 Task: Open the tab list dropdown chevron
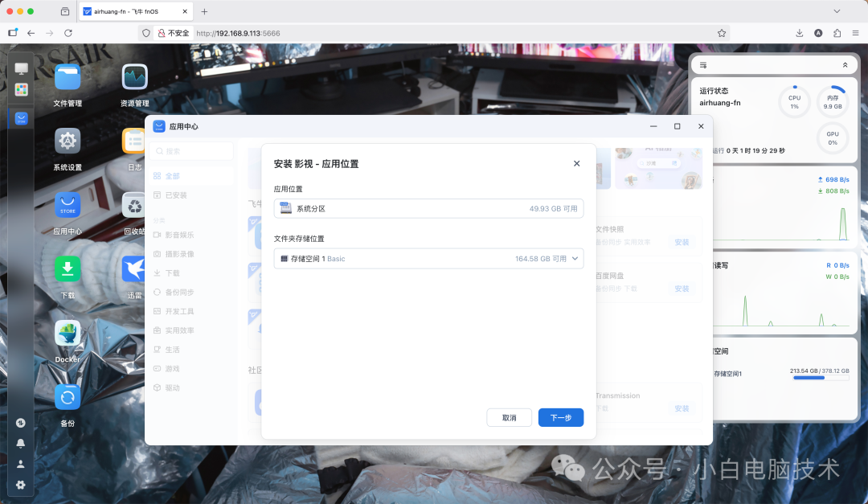pos(837,11)
